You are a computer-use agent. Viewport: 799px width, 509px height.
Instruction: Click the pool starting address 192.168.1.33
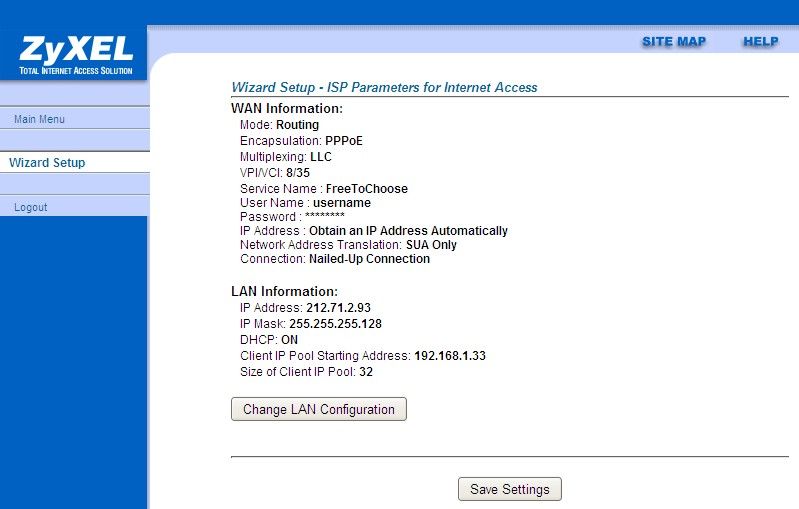(448, 356)
